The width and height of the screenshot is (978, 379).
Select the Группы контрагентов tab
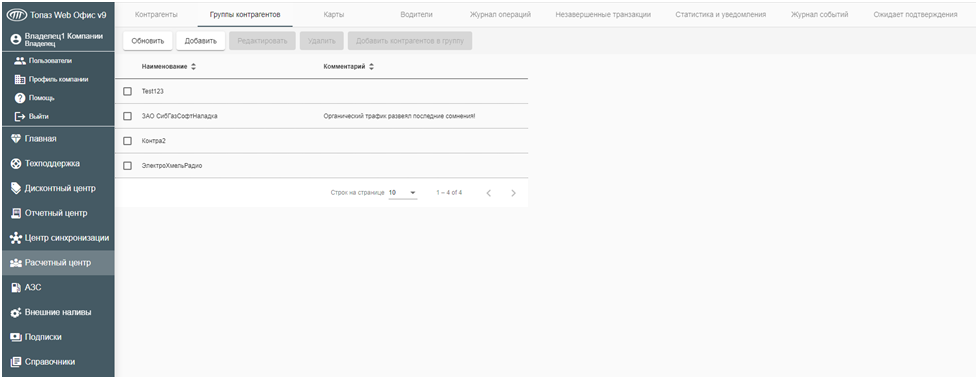[x=245, y=14]
